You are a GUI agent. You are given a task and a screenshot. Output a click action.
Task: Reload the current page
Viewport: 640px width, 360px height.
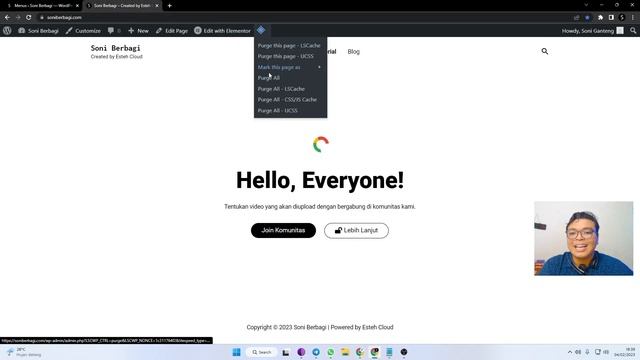pyautogui.click(x=29, y=18)
